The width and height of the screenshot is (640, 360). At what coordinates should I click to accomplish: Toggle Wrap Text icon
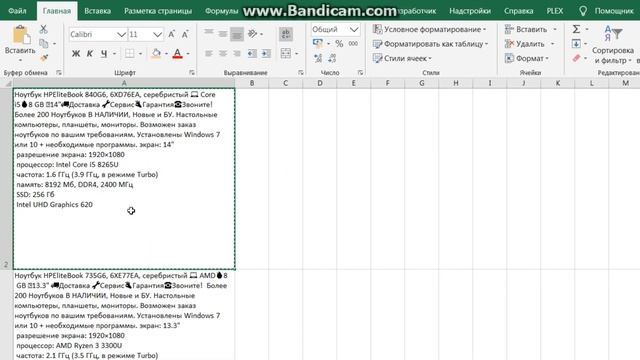286,34
